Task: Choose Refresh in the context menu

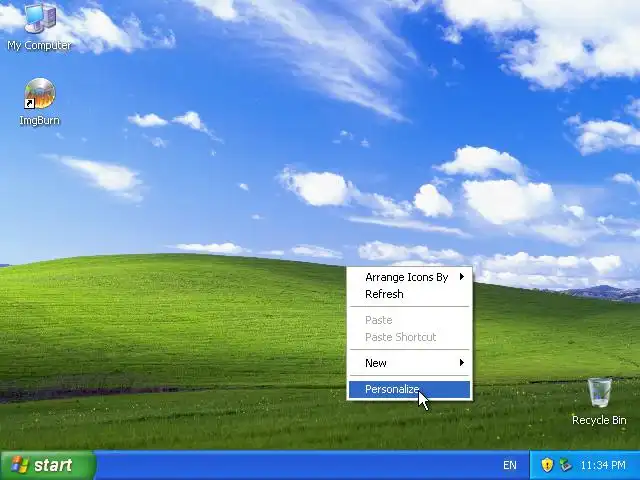Action: pyautogui.click(x=410, y=294)
